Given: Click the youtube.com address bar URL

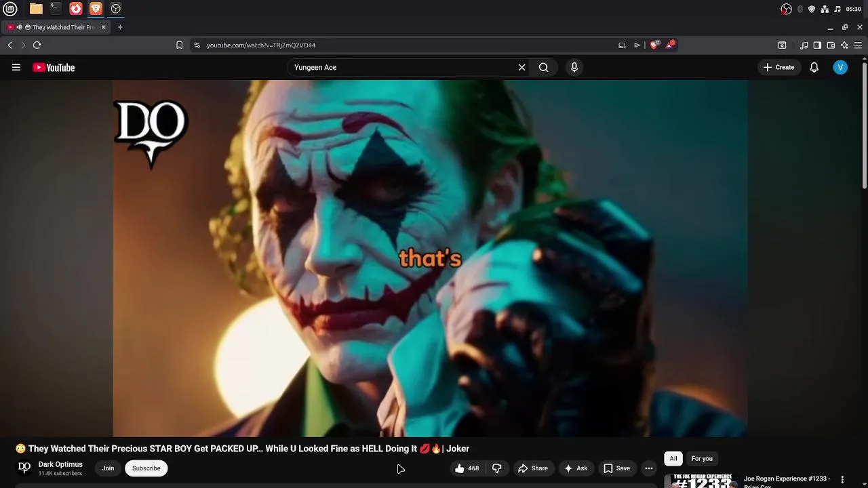Looking at the screenshot, I should coord(261,45).
